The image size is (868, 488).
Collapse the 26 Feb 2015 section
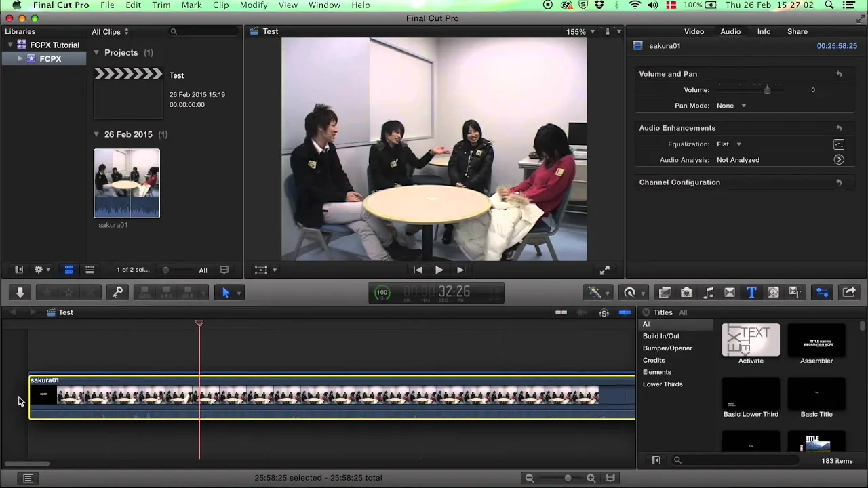pyautogui.click(x=96, y=134)
